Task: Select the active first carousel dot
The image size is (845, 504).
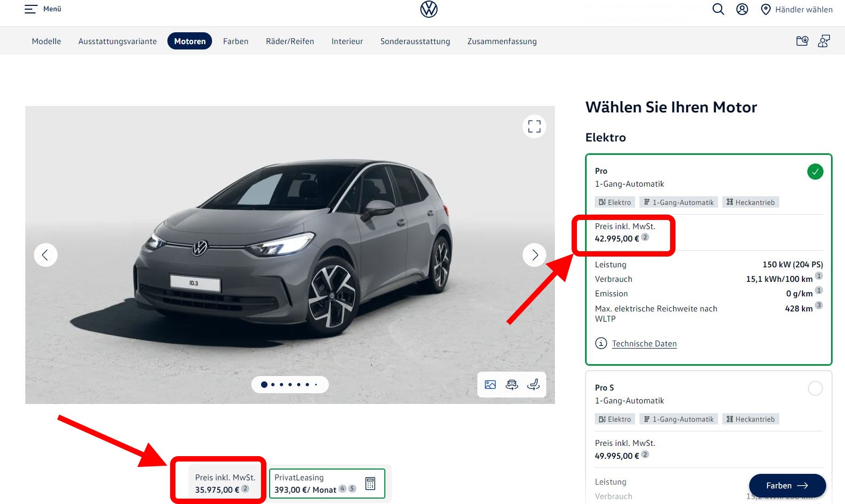Action: click(264, 385)
